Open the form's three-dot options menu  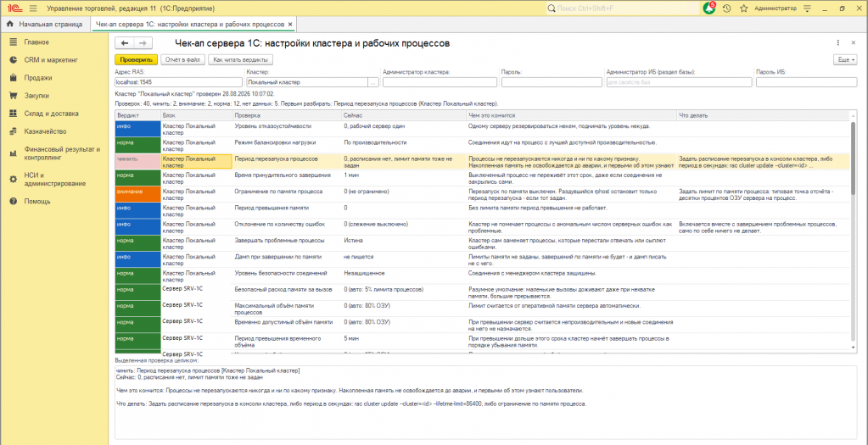838,43
